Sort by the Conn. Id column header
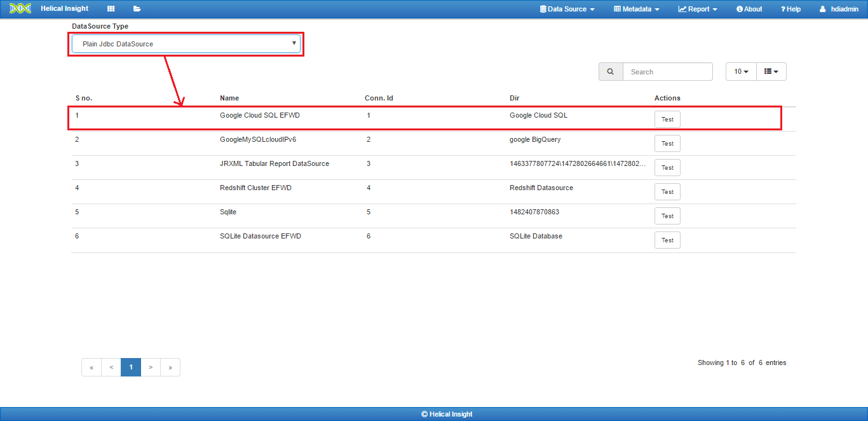This screenshot has height=421, width=868. coord(379,98)
